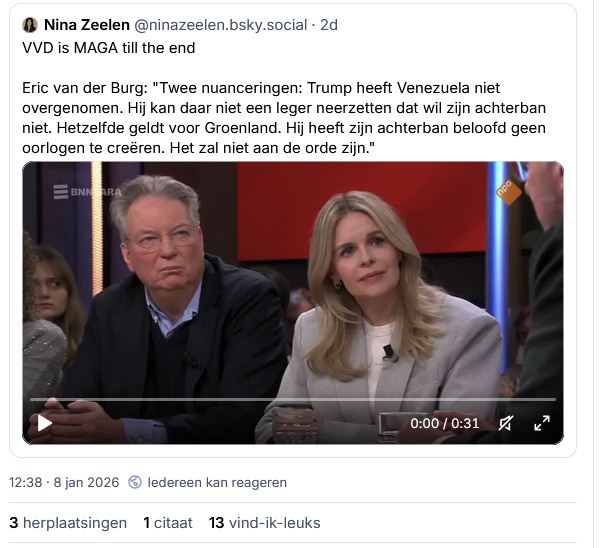Image resolution: width=602 pixels, height=548 pixels.
Task: Open 'Iedereen kan reageren' settings
Action: (x=217, y=482)
